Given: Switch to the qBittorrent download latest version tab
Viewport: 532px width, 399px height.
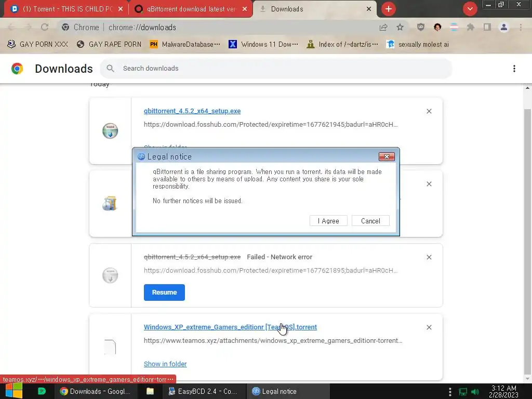Looking at the screenshot, I should [191, 9].
